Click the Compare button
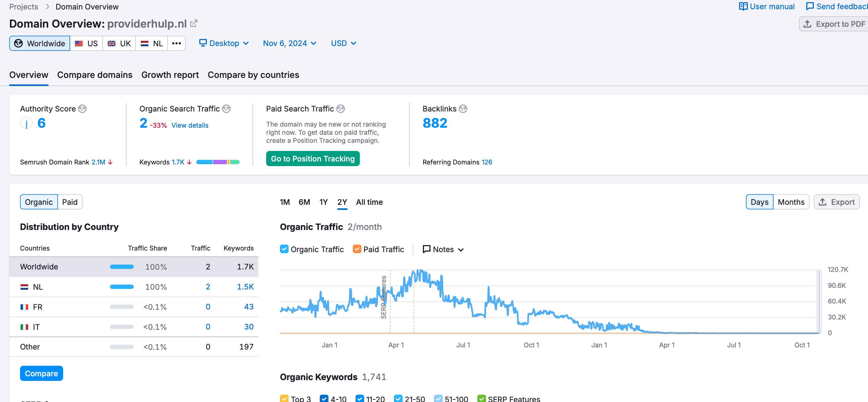This screenshot has height=402, width=868. point(41,373)
